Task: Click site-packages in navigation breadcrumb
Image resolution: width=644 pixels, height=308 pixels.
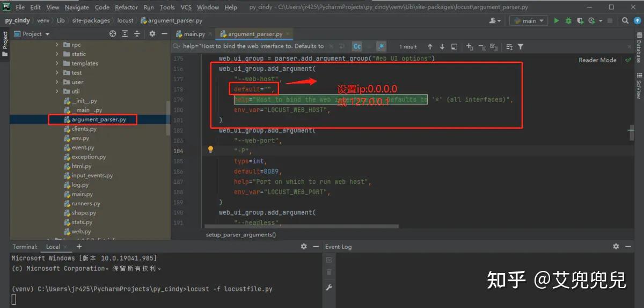Action: pyautogui.click(x=90, y=21)
